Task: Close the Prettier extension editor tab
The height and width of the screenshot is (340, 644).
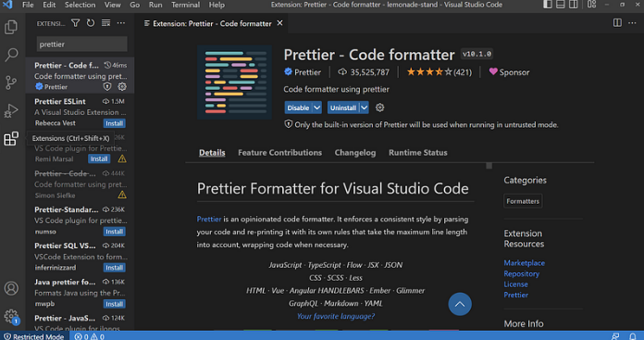Action: 279,23
